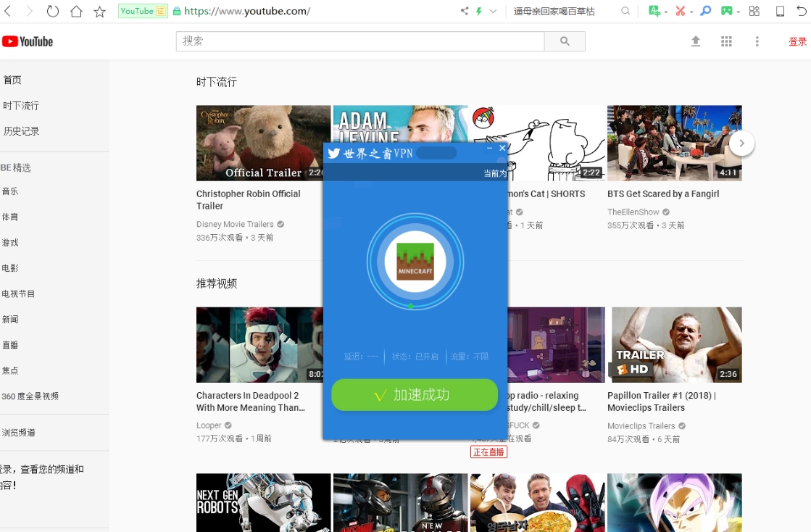Minimize the 世界之窗VPN window
This screenshot has height=532, width=811.
tap(489, 149)
